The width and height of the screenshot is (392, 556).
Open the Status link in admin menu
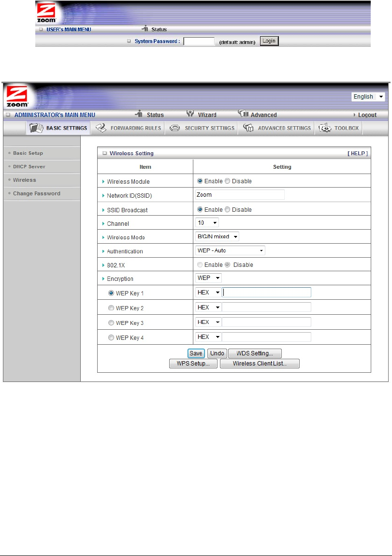(155, 115)
